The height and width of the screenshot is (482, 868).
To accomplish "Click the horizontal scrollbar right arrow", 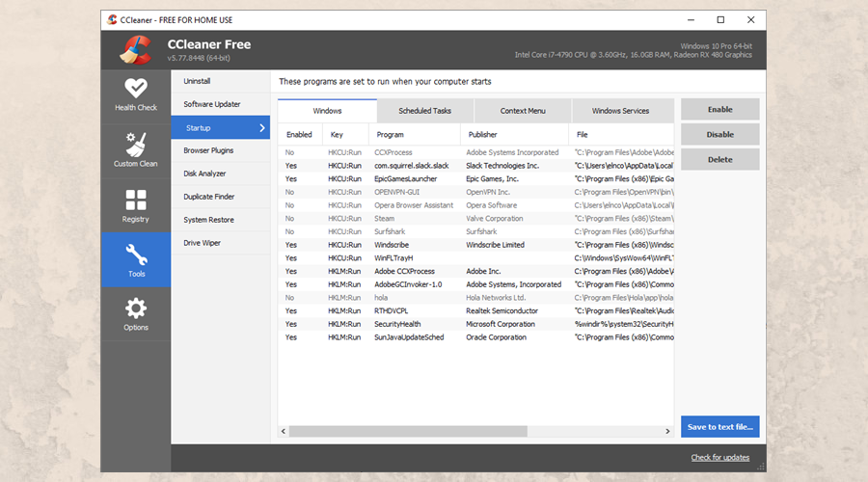I will tap(667, 431).
